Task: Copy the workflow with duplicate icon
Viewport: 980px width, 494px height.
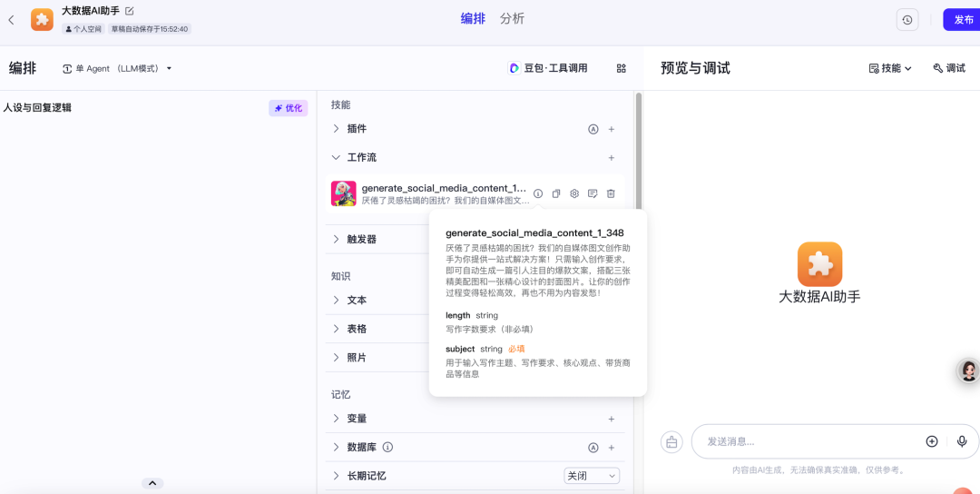Action: pyautogui.click(x=555, y=193)
